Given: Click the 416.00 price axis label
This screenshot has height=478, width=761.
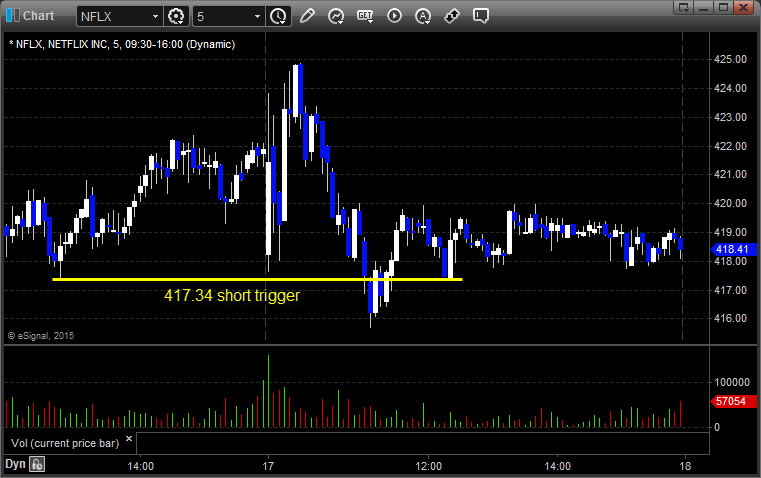Looking at the screenshot, I should (x=730, y=318).
